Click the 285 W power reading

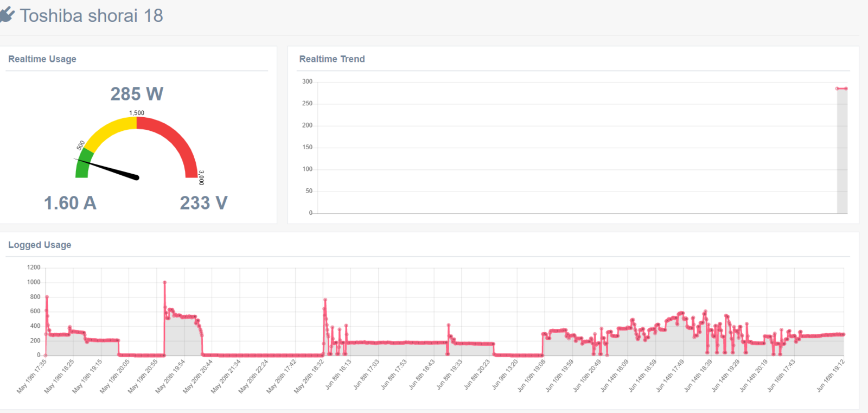tap(137, 94)
